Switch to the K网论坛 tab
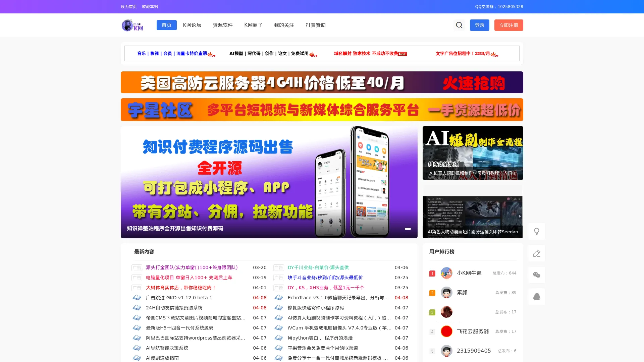The height and width of the screenshot is (362, 644). click(x=192, y=25)
